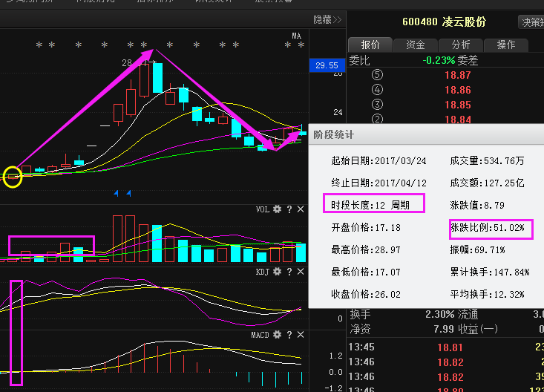
Task: Click the sell level ③ circled number
Action: pyautogui.click(x=377, y=105)
